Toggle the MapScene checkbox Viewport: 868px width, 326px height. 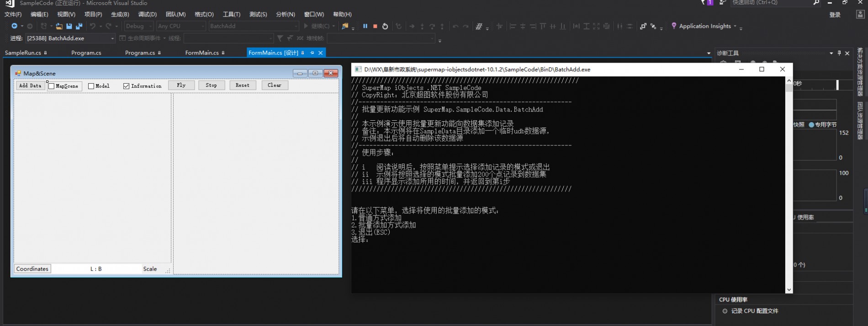[51, 86]
